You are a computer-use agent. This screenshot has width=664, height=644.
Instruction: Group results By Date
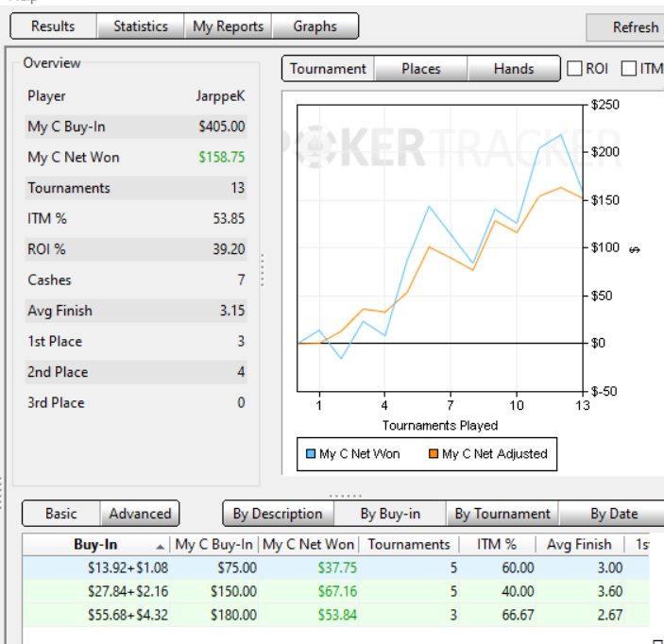[x=613, y=514]
